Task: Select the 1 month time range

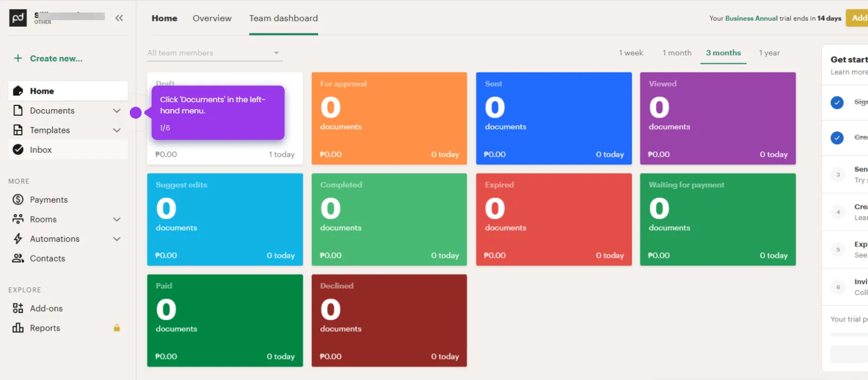Action: pyautogui.click(x=677, y=53)
